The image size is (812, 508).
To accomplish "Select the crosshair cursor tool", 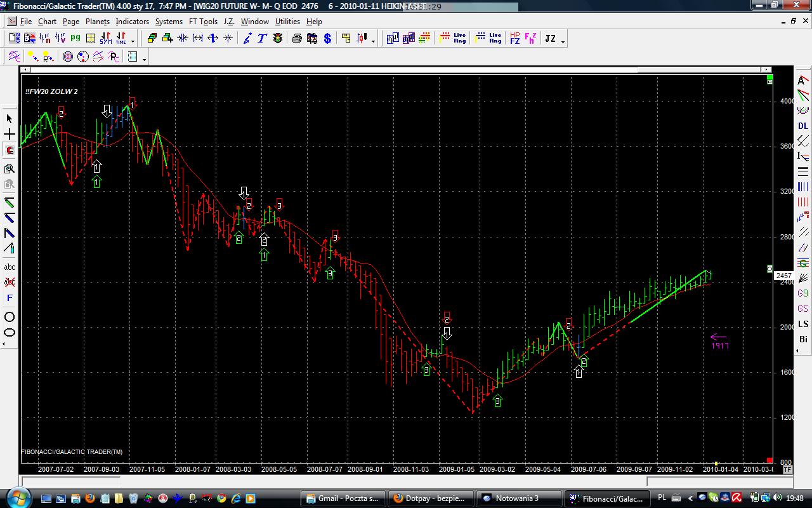I will pyautogui.click(x=10, y=135).
